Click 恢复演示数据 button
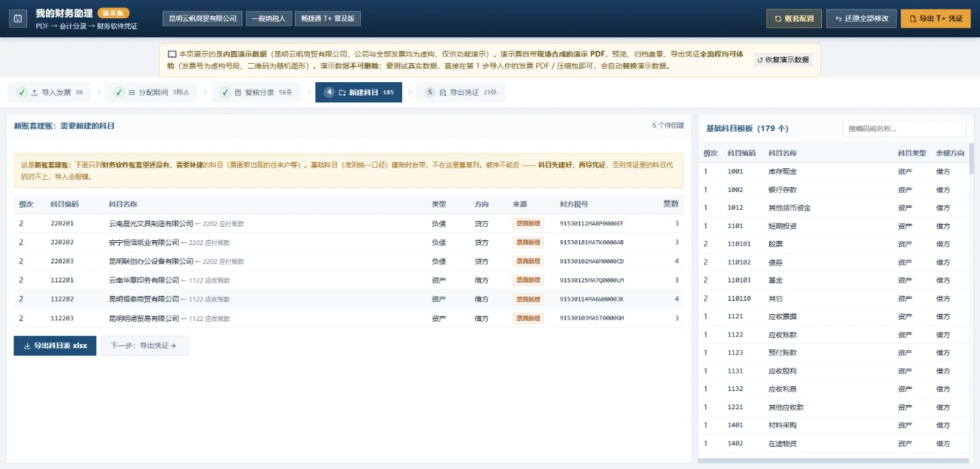The height and width of the screenshot is (469, 980). pyautogui.click(x=783, y=60)
